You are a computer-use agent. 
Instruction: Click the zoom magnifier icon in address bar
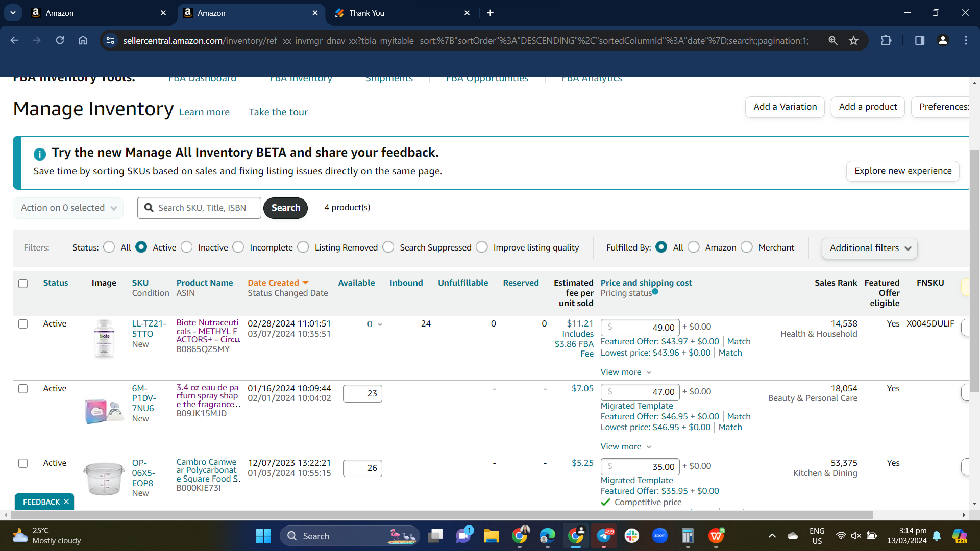833,40
